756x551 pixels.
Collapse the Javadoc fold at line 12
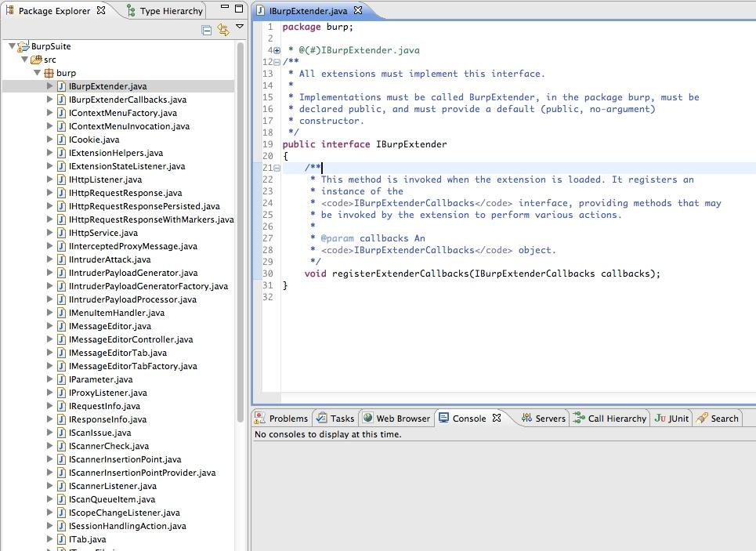point(277,62)
